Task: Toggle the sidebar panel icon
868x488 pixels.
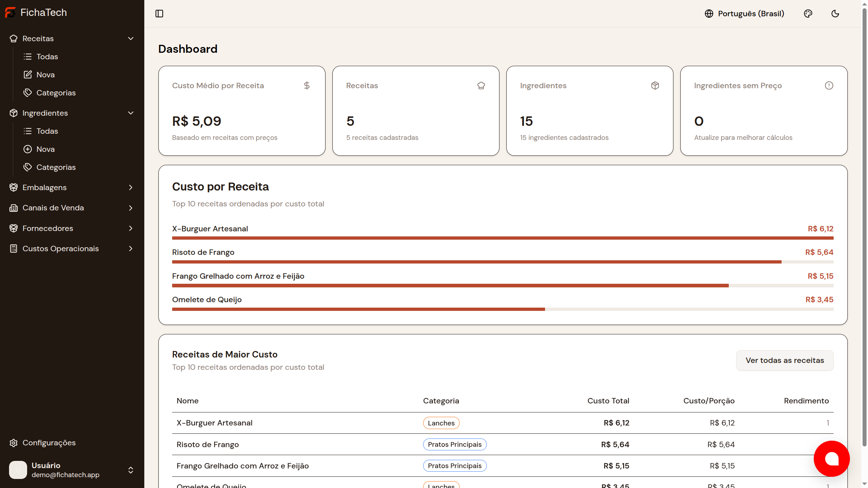Action: (159, 14)
